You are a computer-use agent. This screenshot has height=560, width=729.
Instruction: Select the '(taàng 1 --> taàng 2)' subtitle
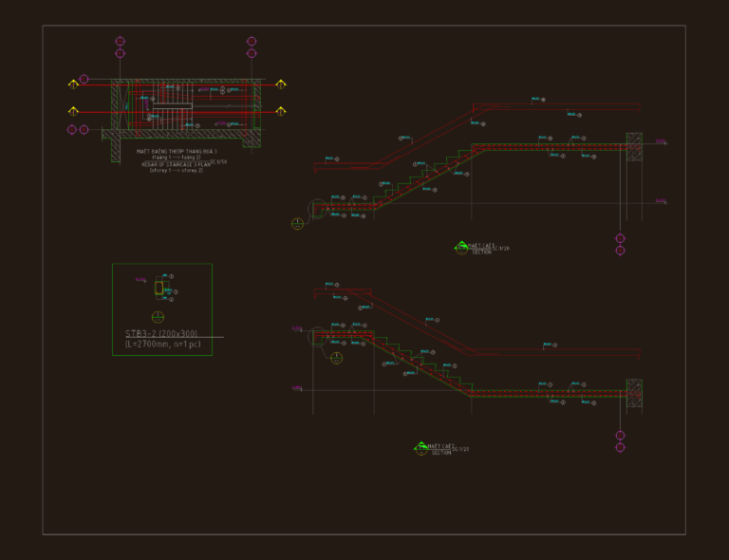(x=177, y=158)
